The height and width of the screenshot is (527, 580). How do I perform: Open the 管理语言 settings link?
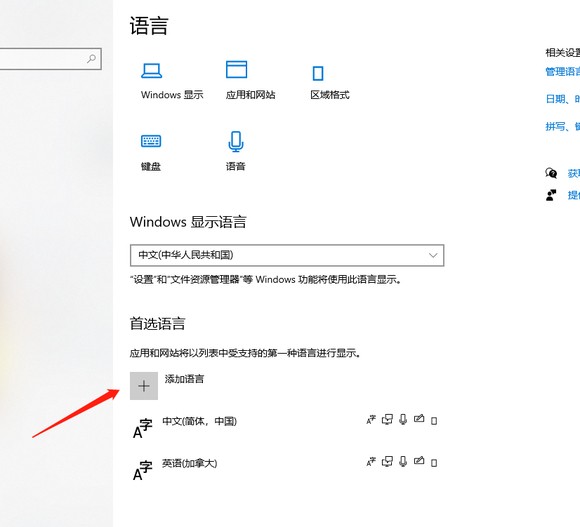pyautogui.click(x=563, y=71)
